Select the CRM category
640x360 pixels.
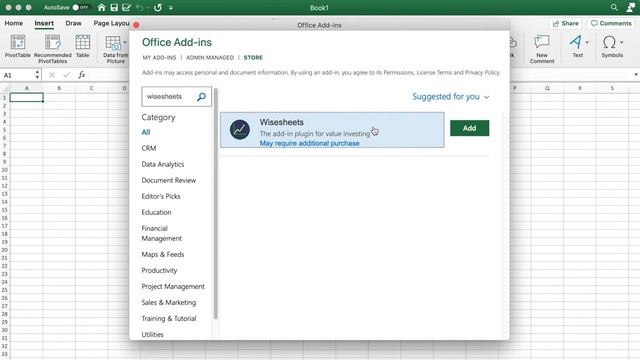point(149,148)
